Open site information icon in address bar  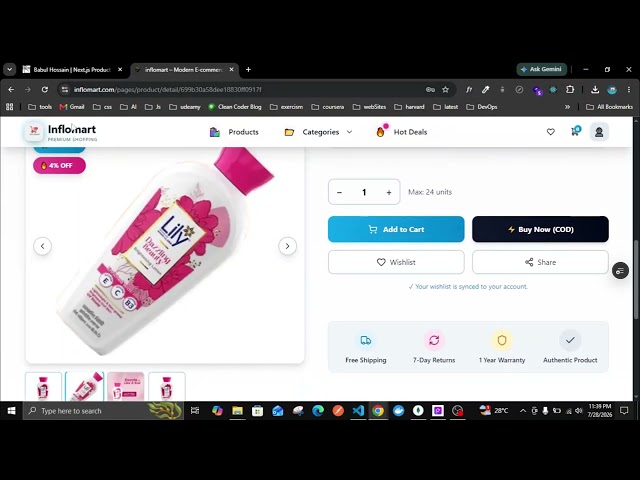click(x=64, y=90)
